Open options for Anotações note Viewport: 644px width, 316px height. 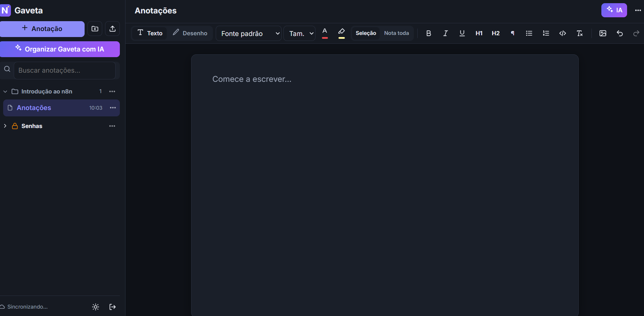[x=113, y=108]
